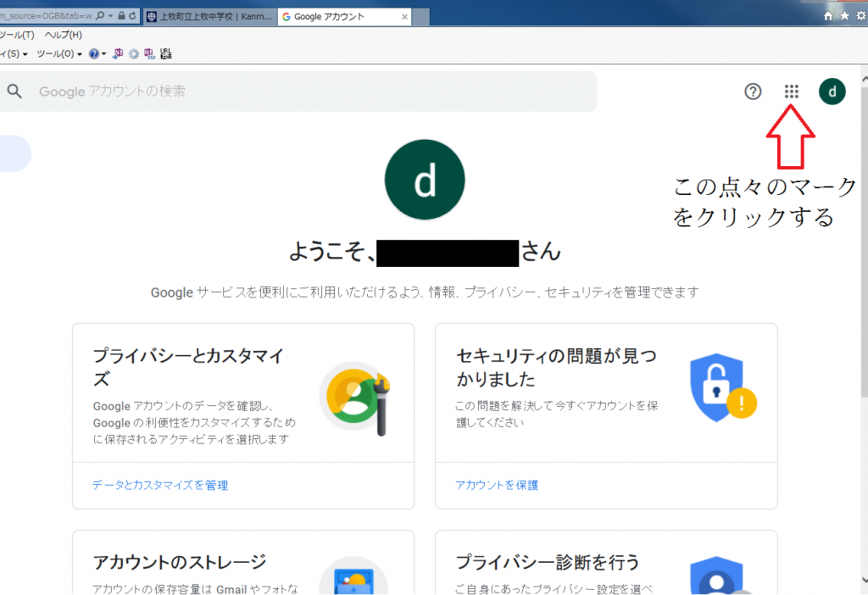The image size is (868, 595).
Task: Open セキュリティの問題が見つかりました card heading
Action: (x=556, y=366)
